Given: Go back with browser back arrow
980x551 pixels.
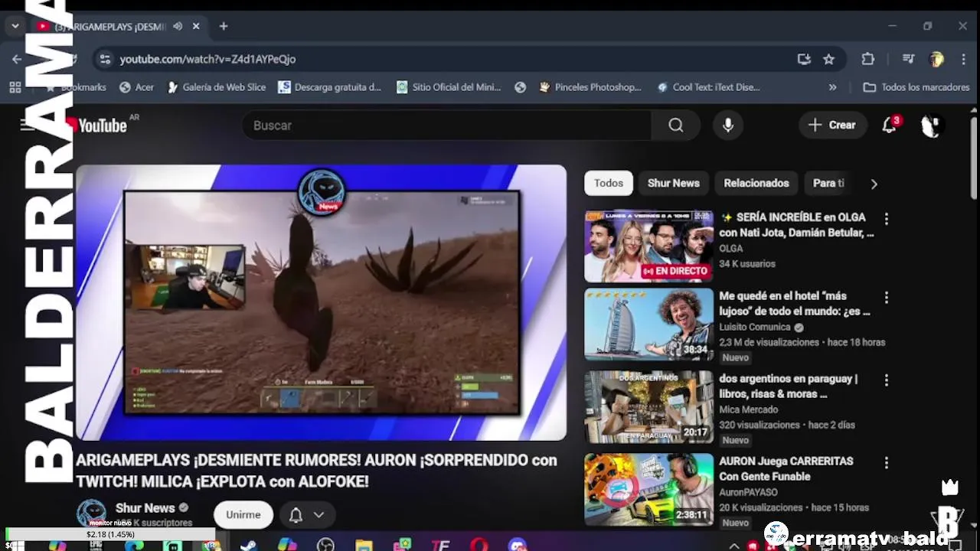Looking at the screenshot, I should pyautogui.click(x=17, y=59).
